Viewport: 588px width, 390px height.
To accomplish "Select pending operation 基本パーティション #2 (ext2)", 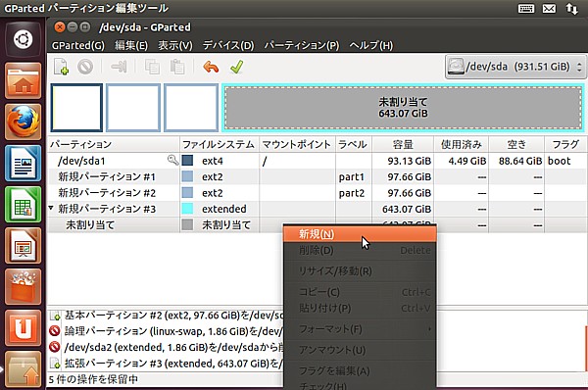I will pos(167,316).
